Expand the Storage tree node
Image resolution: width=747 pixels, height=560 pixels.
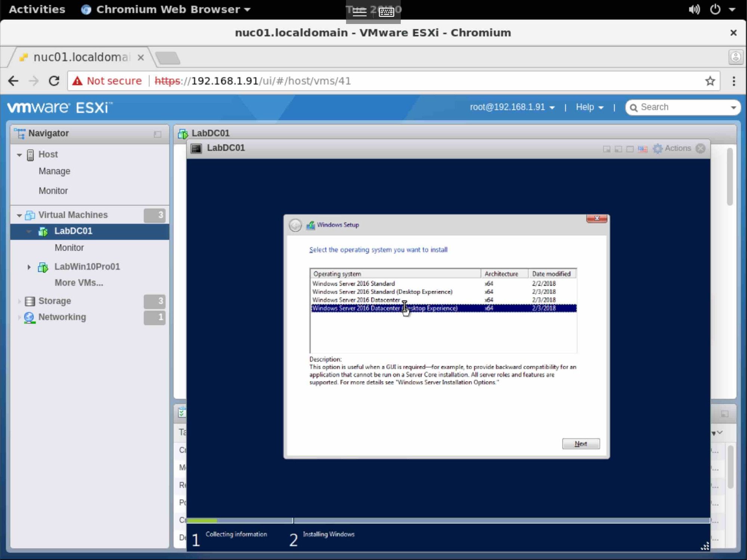pos(19,301)
